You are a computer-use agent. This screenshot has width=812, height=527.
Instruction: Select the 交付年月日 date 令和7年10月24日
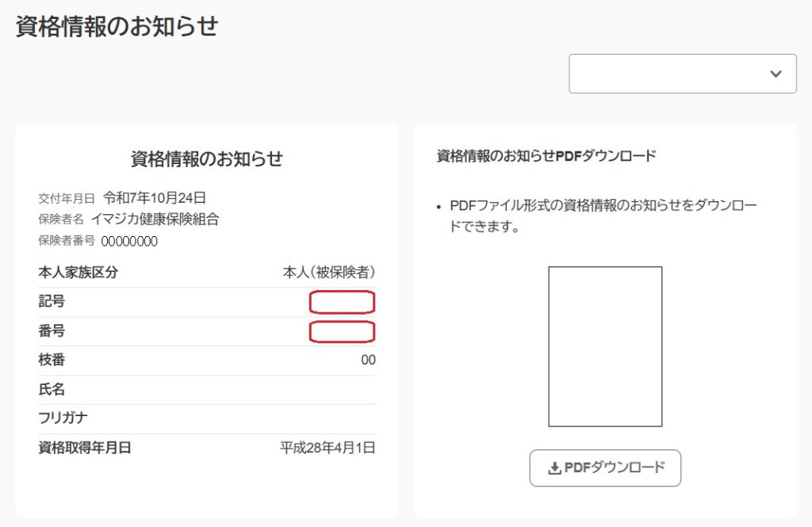(x=155, y=198)
